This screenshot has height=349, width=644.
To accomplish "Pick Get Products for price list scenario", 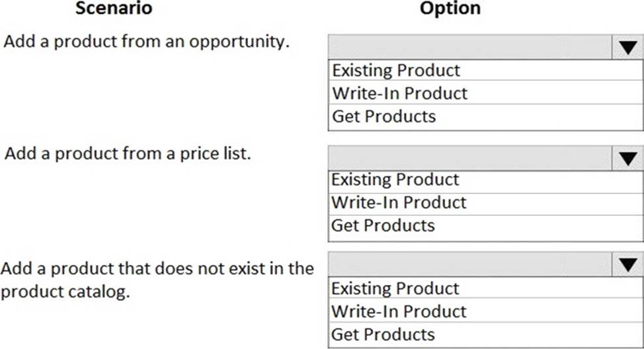I will (x=383, y=225).
